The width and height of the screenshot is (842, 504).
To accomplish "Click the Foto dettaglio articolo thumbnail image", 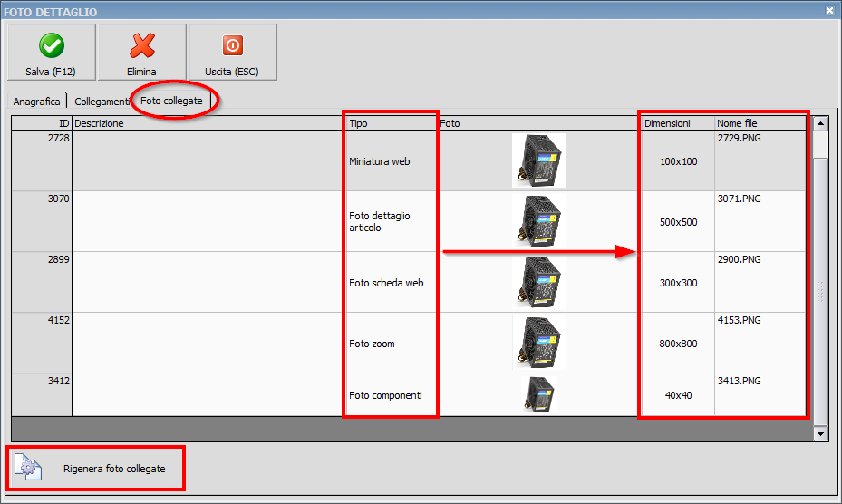I will point(538,221).
